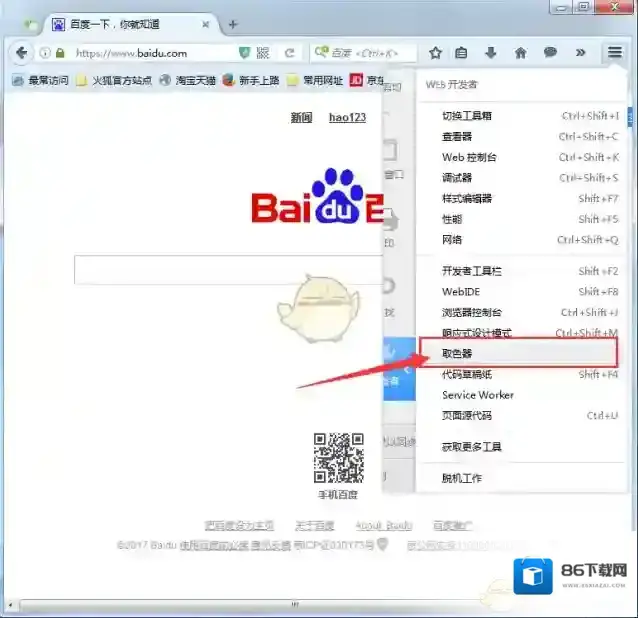638x618 pixels.
Task: Select 查看器 menu item
Action: [523, 137]
